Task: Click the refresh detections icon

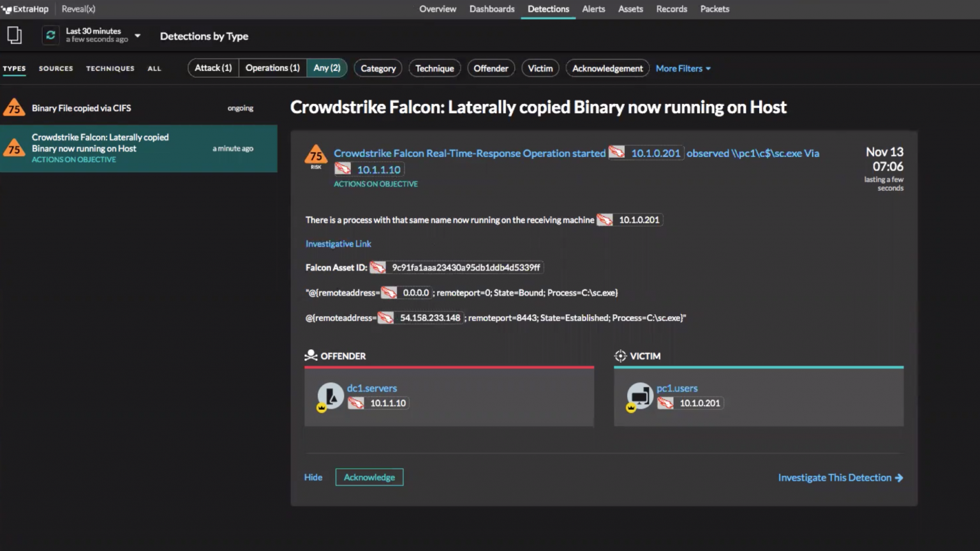Action: 50,35
